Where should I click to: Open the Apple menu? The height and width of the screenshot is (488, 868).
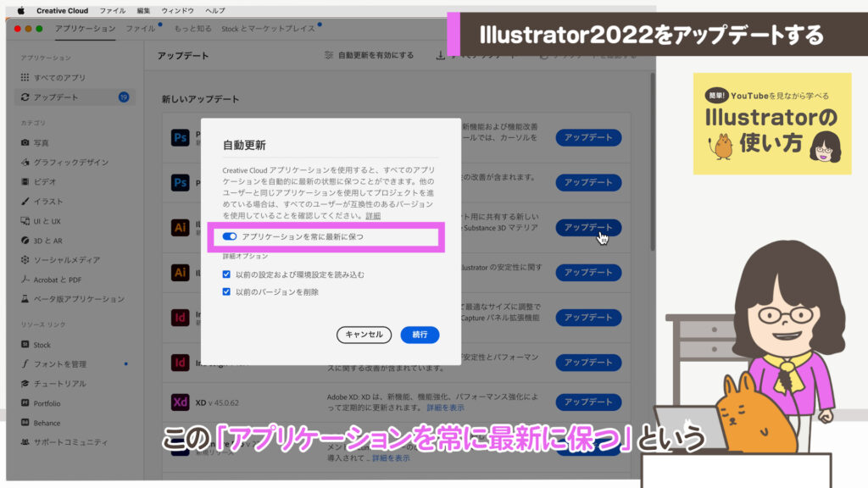click(x=21, y=10)
